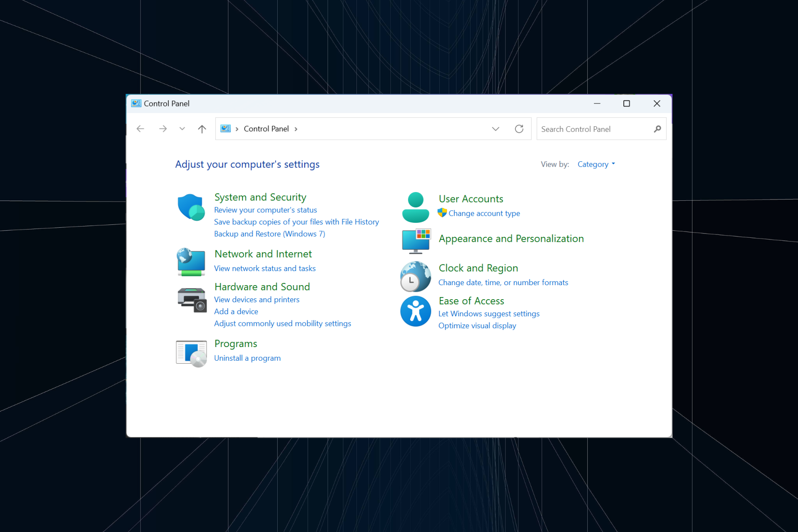Open the recent locations chevron dropdown
The height and width of the screenshot is (532, 798).
pyautogui.click(x=182, y=129)
